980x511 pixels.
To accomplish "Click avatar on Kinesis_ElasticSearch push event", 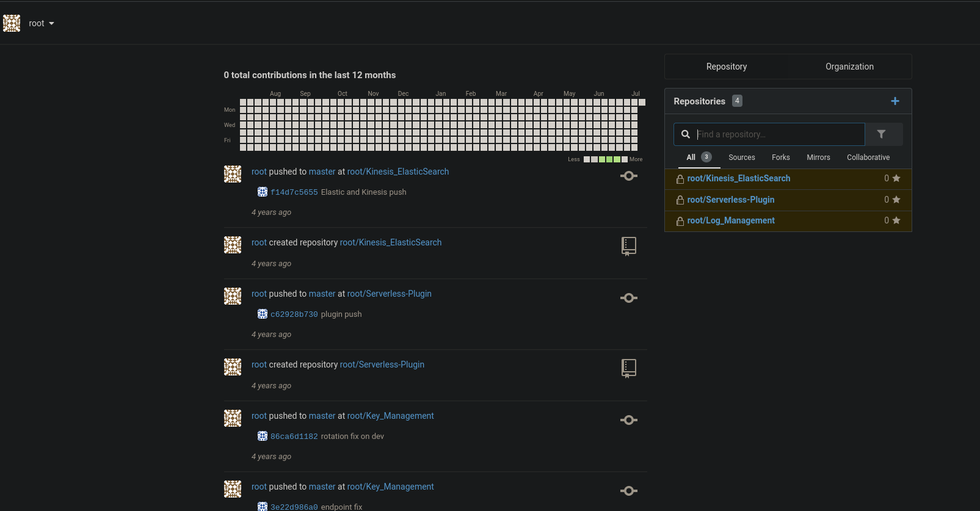I will (x=233, y=174).
